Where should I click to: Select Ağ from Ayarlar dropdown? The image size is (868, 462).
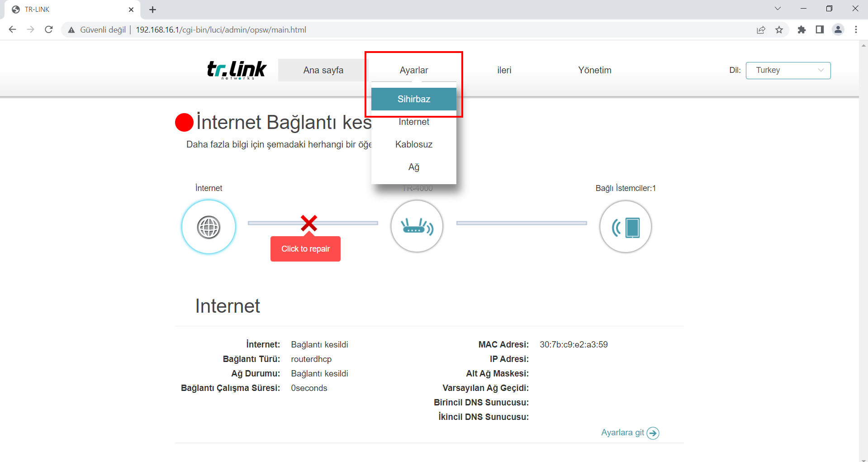point(413,167)
